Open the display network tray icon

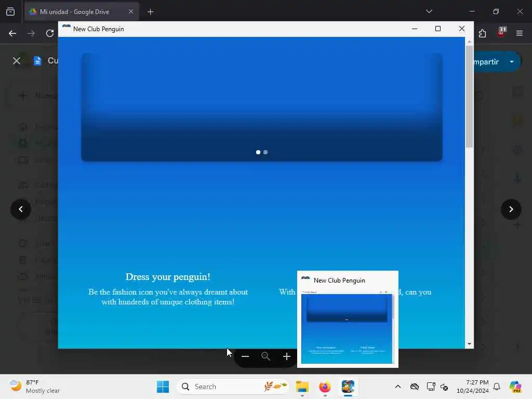431,387
